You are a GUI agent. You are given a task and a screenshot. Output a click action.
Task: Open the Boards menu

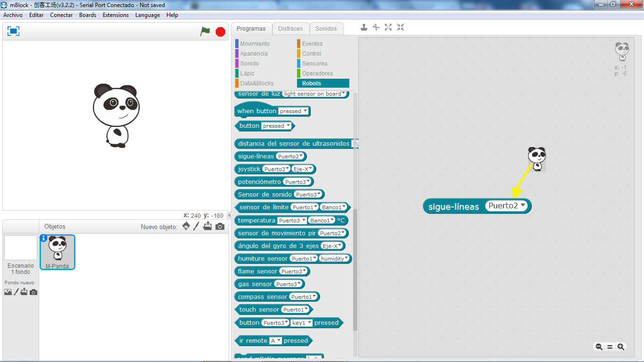[88, 15]
